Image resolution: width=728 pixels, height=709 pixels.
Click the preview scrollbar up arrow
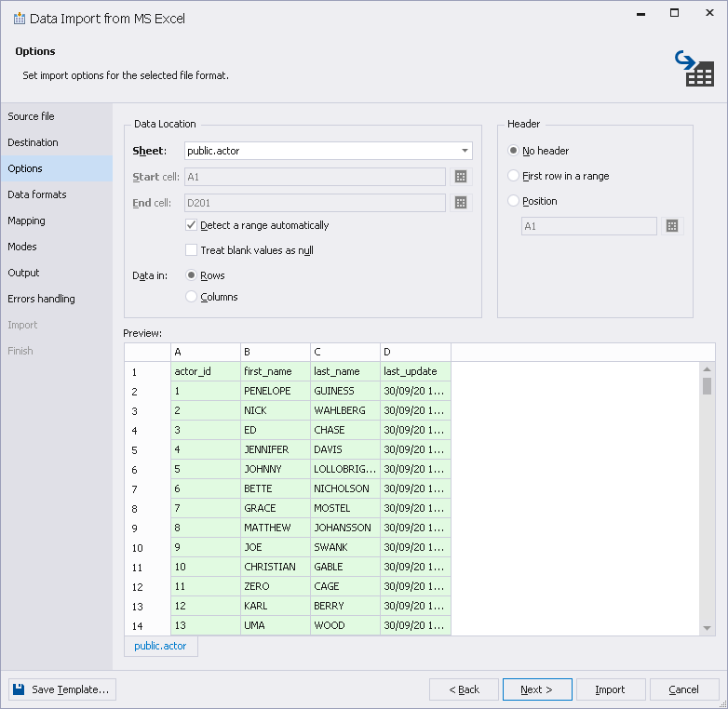click(x=708, y=369)
